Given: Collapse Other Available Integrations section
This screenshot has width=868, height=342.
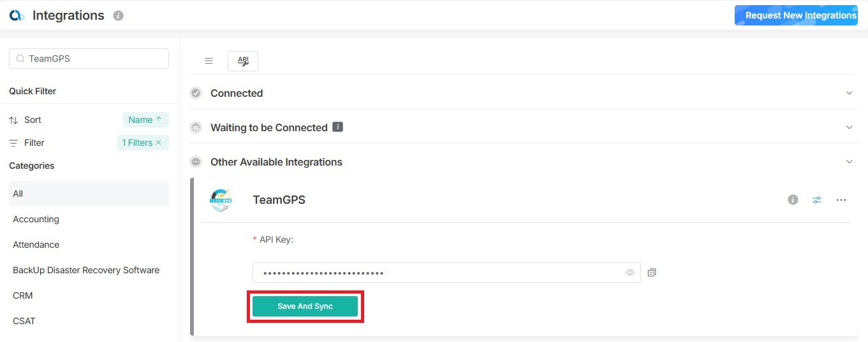Looking at the screenshot, I should [x=850, y=162].
